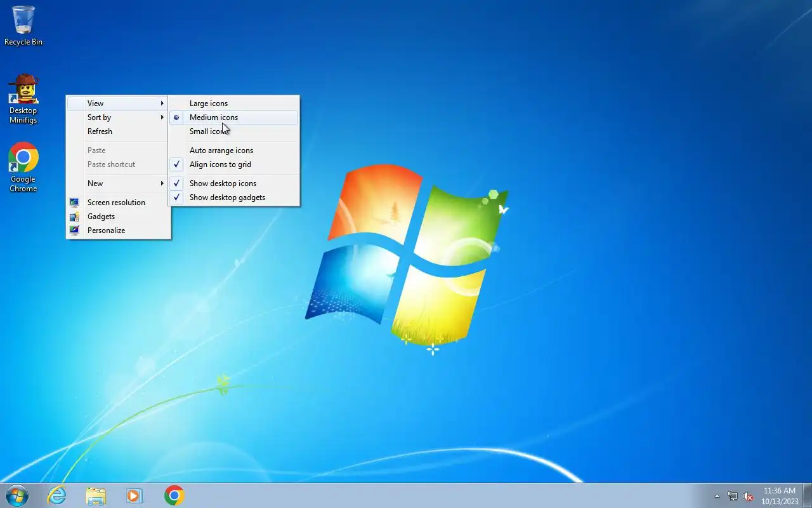Choose Refresh in the context menu

pyautogui.click(x=118, y=131)
